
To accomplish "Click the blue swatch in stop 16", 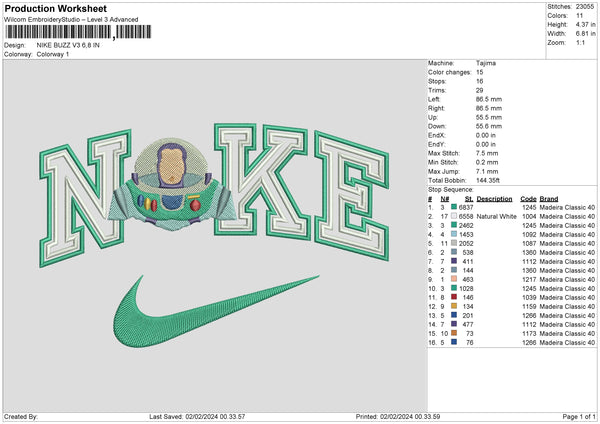I will coord(454,342).
